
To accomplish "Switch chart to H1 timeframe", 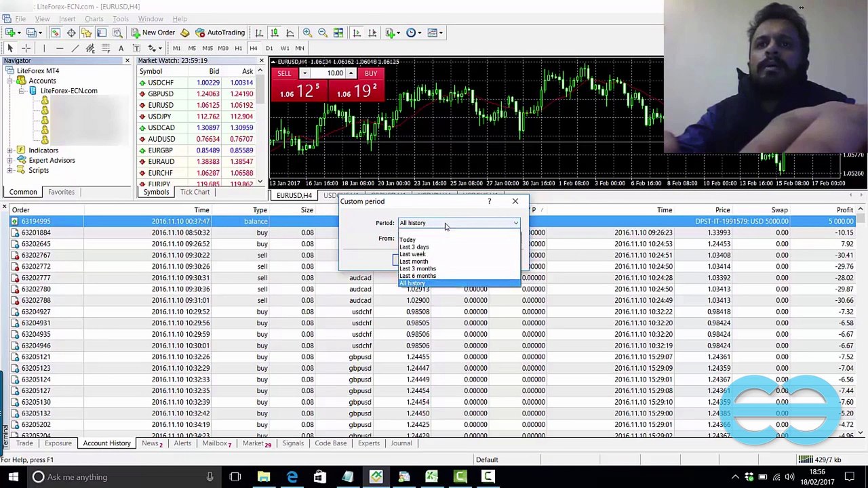I will pyautogui.click(x=238, y=48).
